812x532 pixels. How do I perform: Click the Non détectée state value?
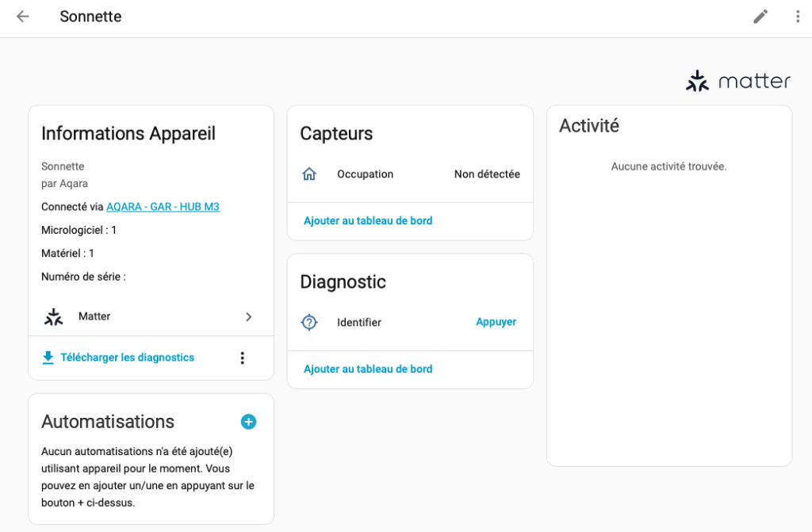point(487,174)
